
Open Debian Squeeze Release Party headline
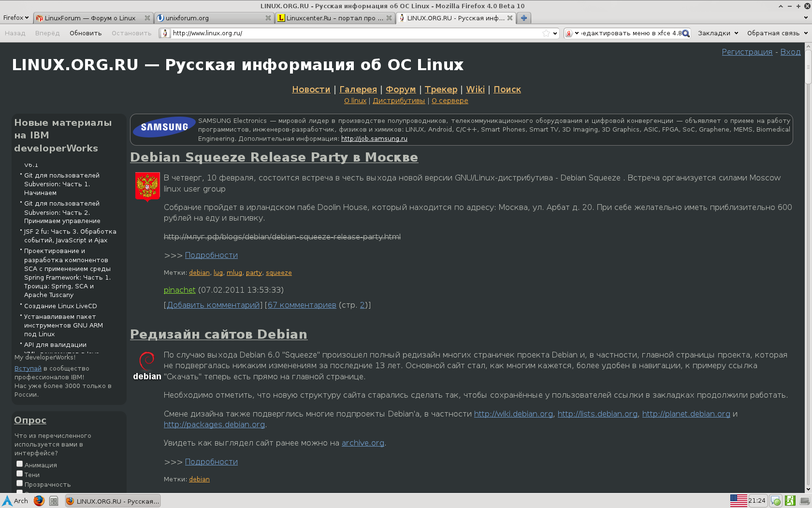(274, 157)
